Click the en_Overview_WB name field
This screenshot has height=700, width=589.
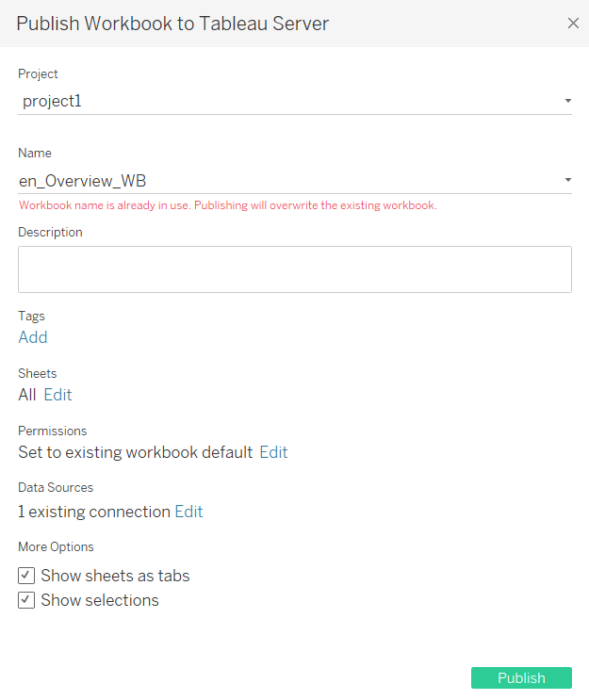click(295, 180)
